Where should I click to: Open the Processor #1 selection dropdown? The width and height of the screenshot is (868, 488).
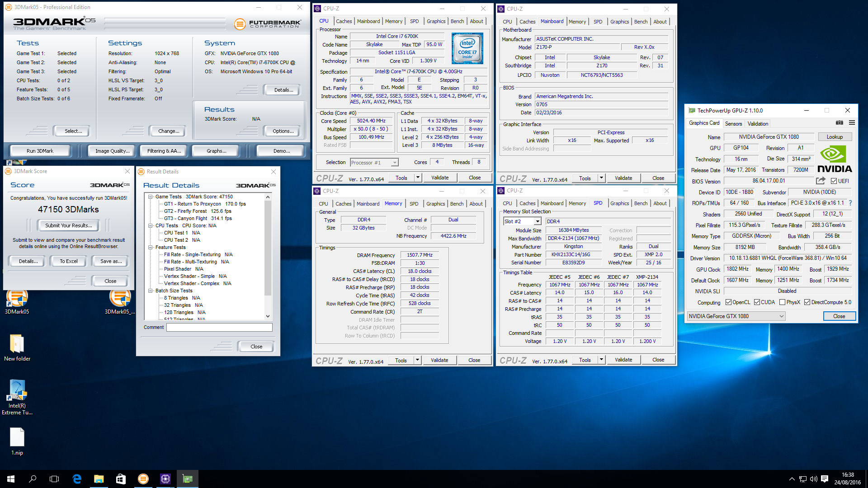click(374, 163)
